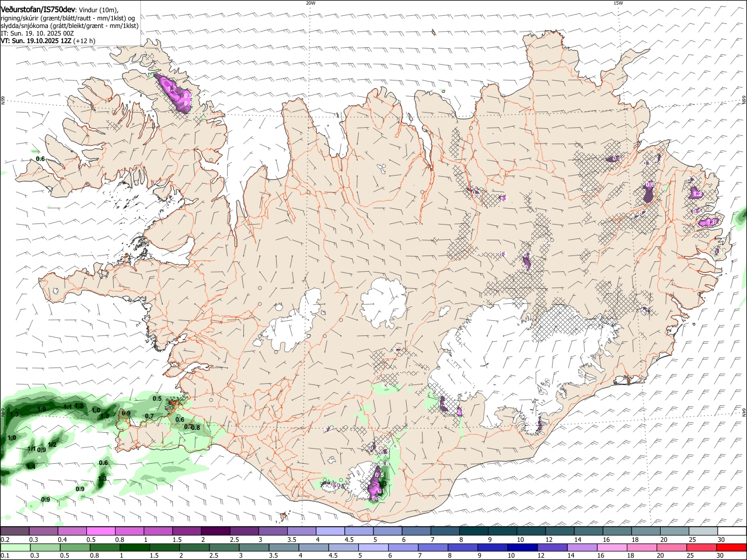Click the 0.5 rain value in Faxaflói bay
This screenshot has height=560, width=747.
click(x=157, y=399)
